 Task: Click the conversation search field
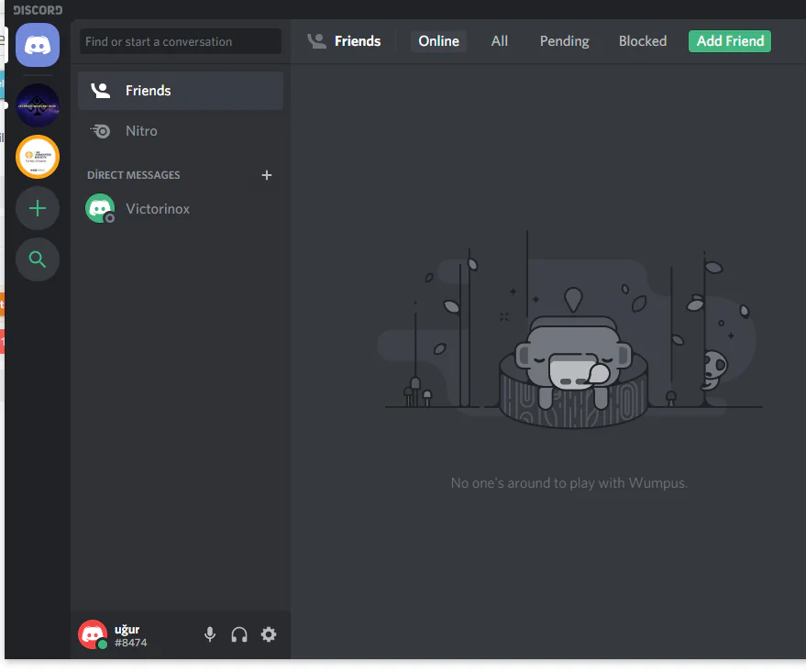point(180,41)
